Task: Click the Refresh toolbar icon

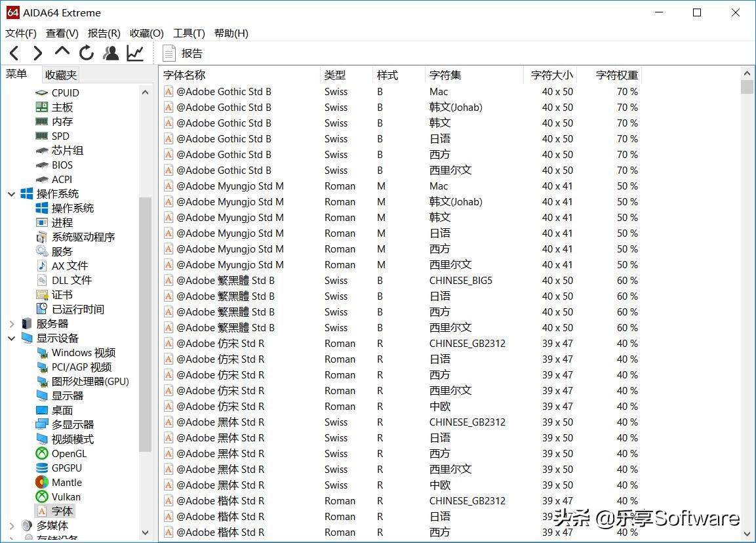Action: click(x=87, y=53)
